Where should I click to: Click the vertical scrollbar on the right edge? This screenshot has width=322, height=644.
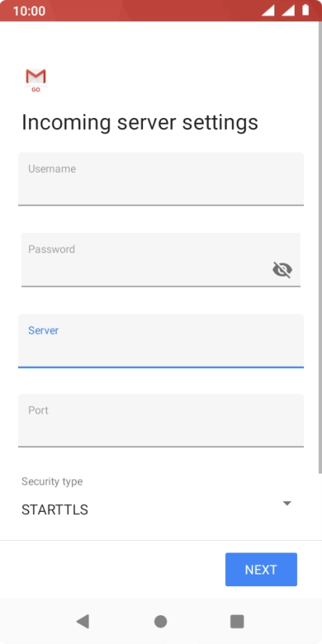[320, 247]
